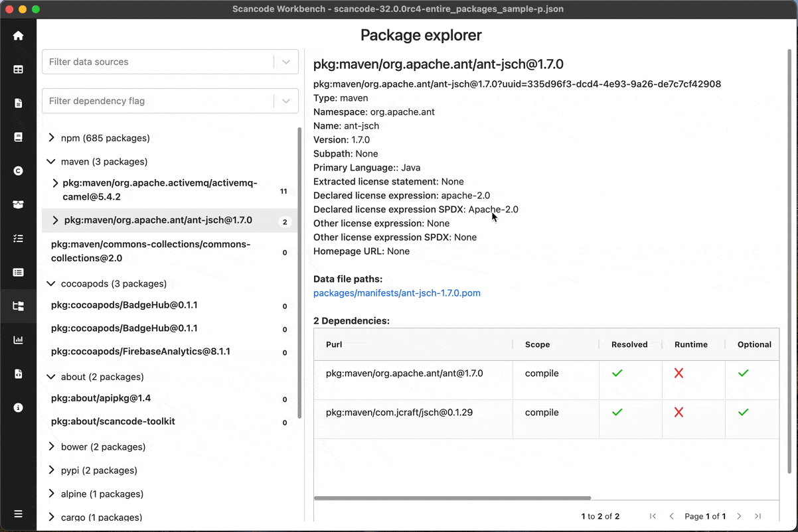
Task: Open the file document sidebar icon
Action: (x=18, y=103)
